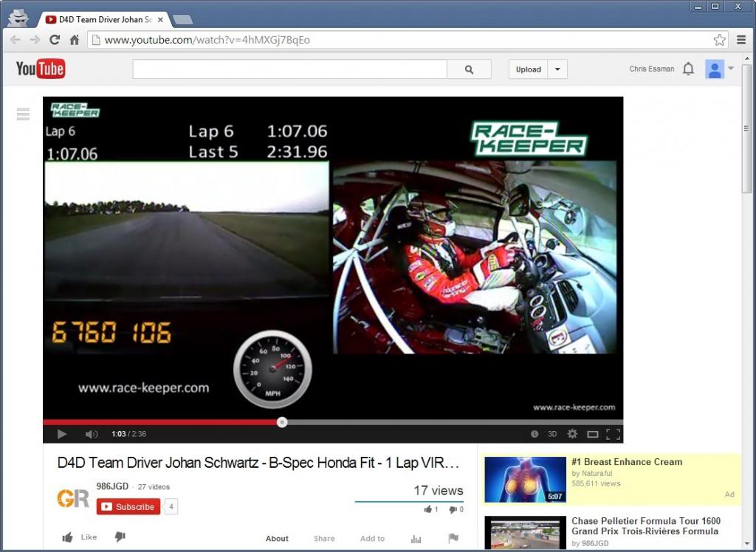
Task: Open the Chase Pelletier Formula Tour thumbnail
Action: pyautogui.click(x=525, y=533)
